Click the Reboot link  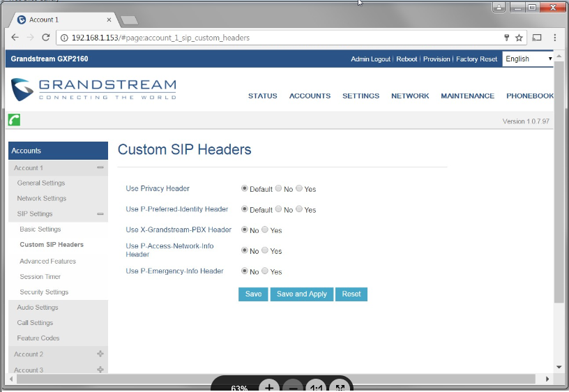407,59
